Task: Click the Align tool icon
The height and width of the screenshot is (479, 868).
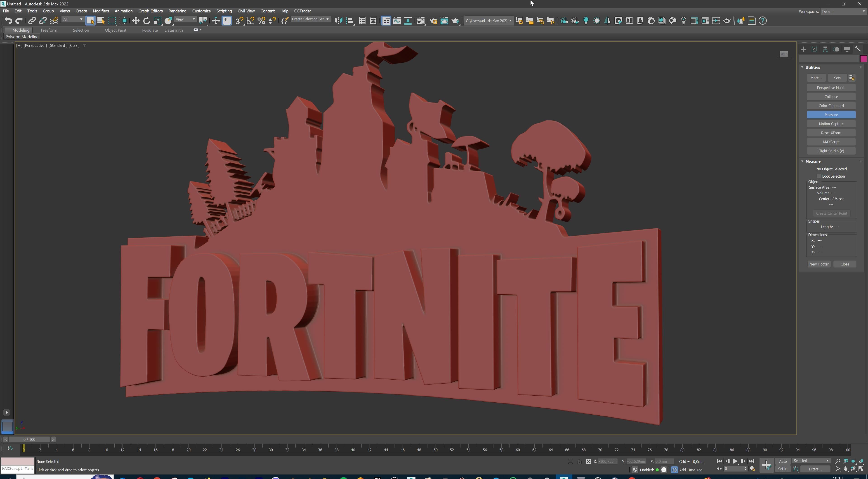Action: 350,21
